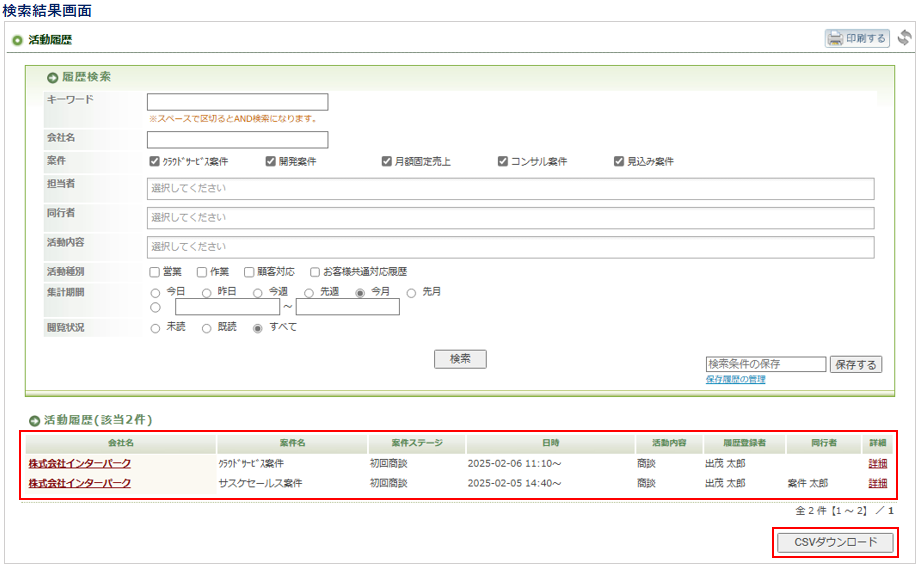918x566 pixels.
Task: Sort by the 日時 column header
Action: (x=550, y=442)
